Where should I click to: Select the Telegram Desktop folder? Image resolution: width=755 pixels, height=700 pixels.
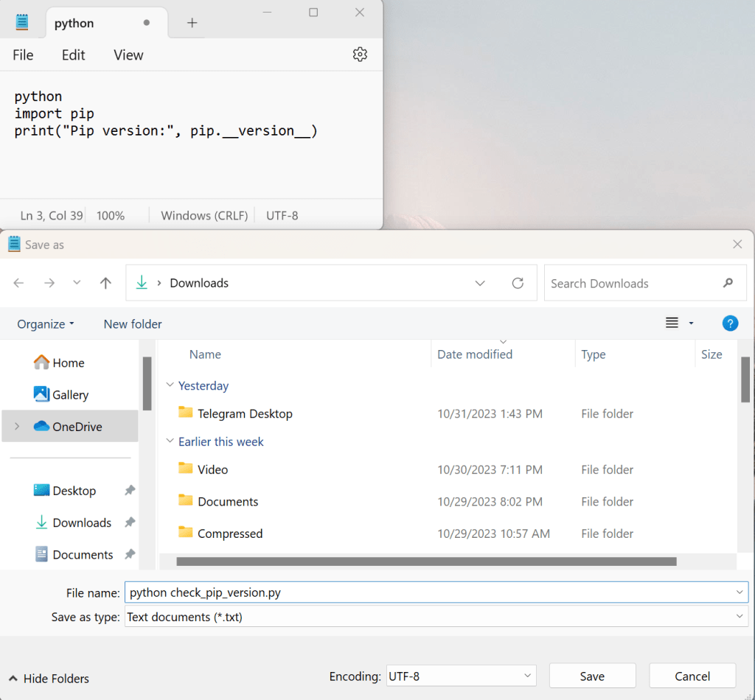[x=245, y=414]
